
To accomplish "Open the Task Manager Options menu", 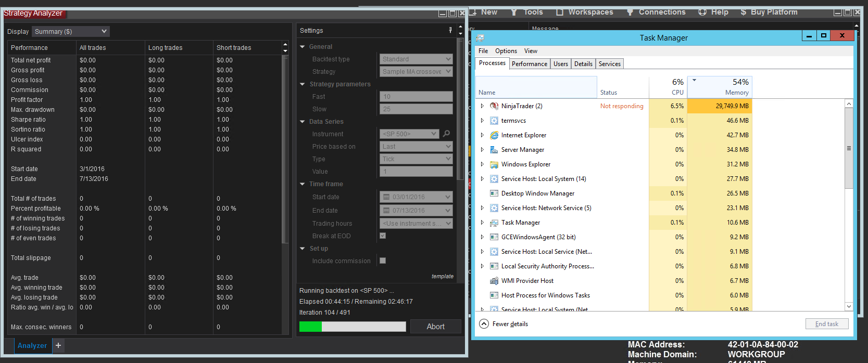I will [506, 51].
